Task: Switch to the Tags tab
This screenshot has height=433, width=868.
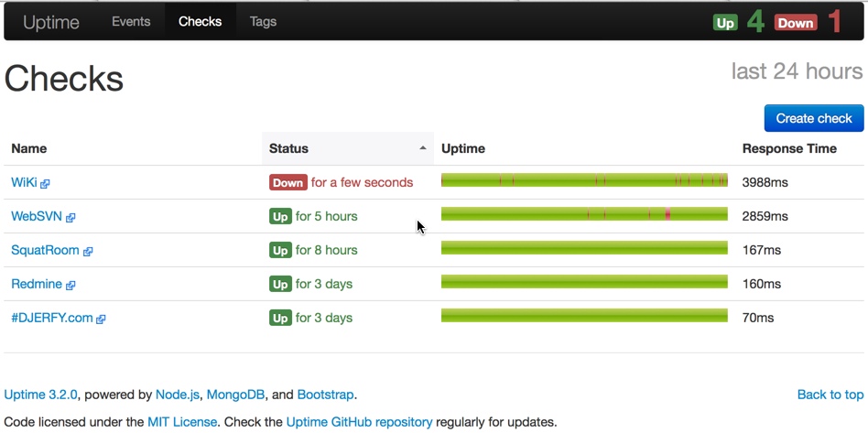Action: [x=263, y=22]
